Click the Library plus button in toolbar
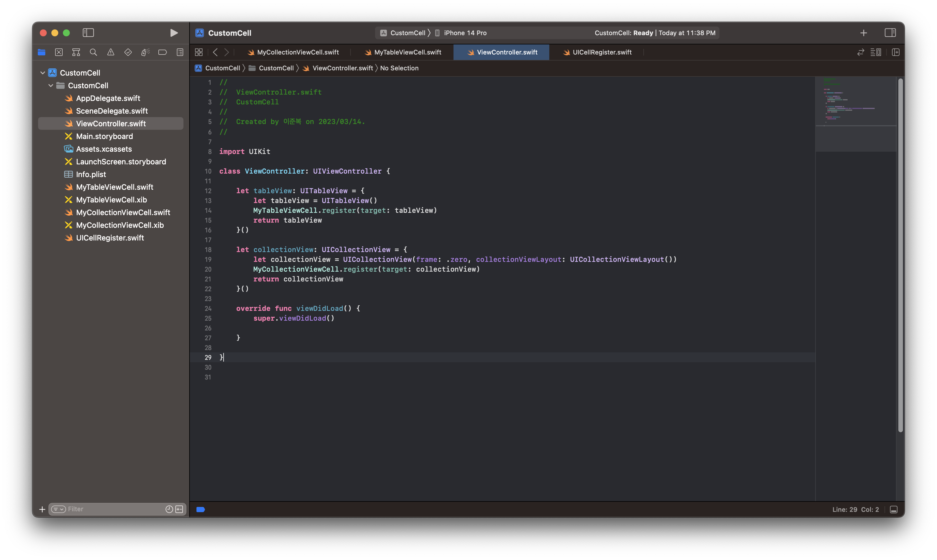The image size is (937, 560). click(x=863, y=33)
